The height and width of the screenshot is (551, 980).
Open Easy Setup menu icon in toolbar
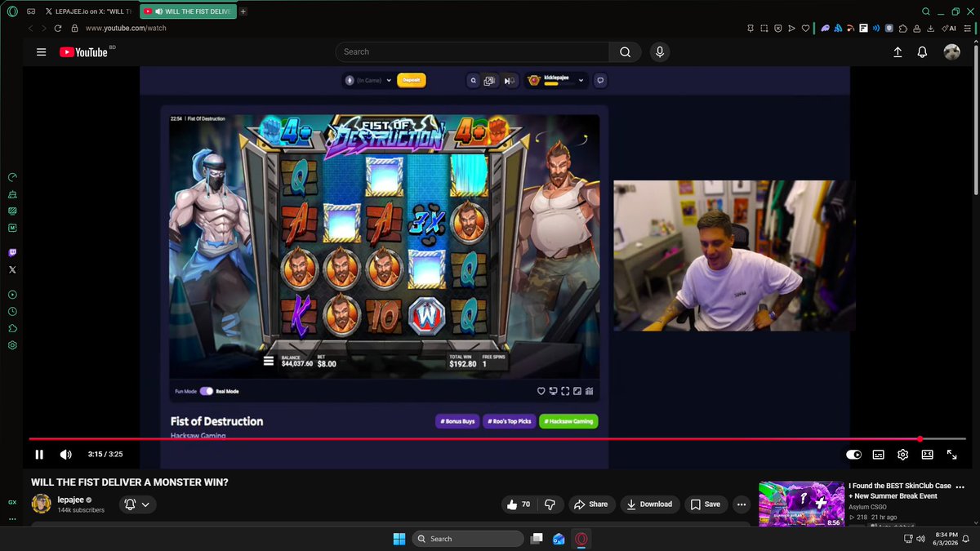tap(969, 28)
